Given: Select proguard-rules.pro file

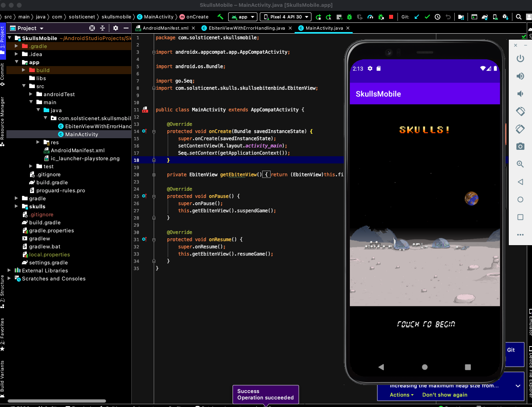Looking at the screenshot, I should (x=57, y=190).
